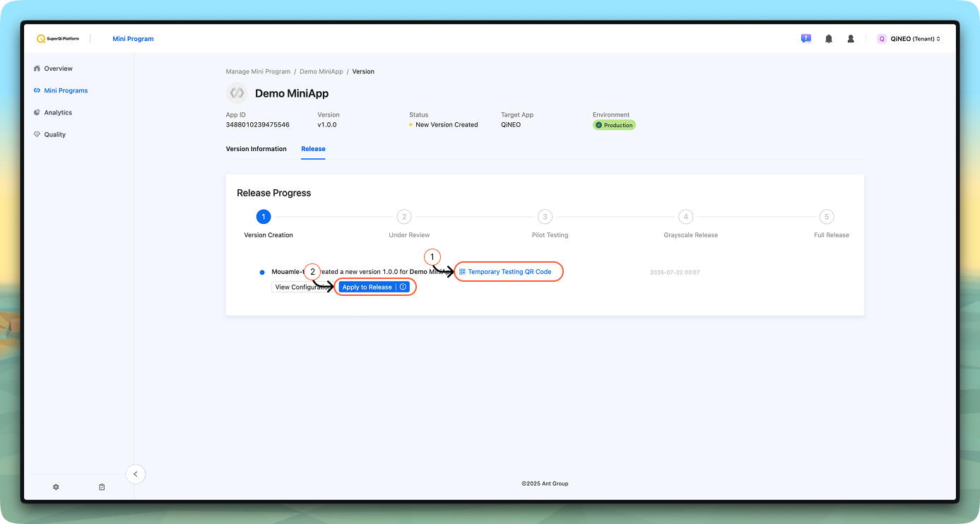Open the notifications bell
The image size is (980, 524).
828,39
